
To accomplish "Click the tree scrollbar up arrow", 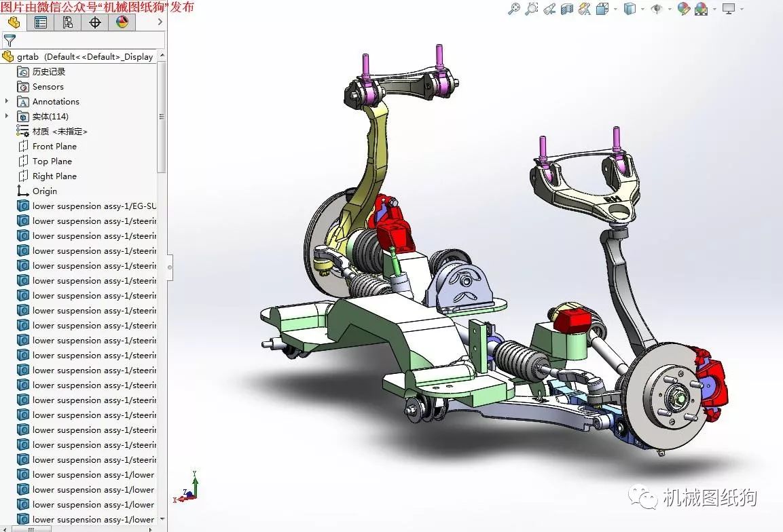I will coord(162,55).
